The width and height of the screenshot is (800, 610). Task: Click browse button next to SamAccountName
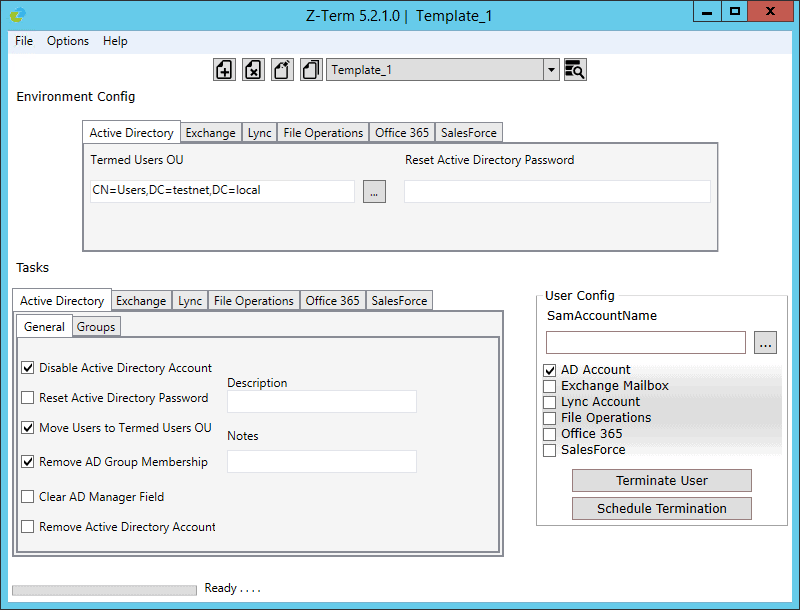(765, 342)
